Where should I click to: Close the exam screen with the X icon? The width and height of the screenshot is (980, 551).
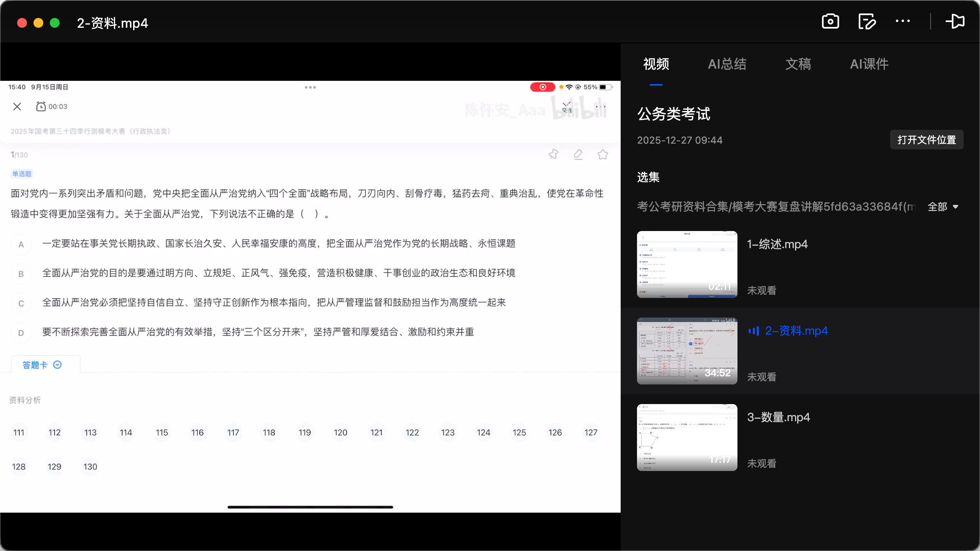click(x=17, y=106)
